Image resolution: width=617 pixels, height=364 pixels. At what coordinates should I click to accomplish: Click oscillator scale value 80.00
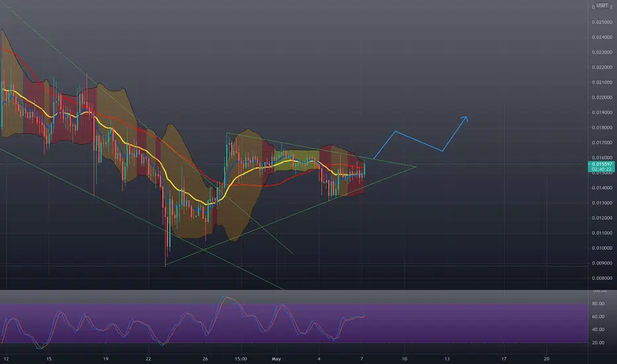(x=598, y=304)
